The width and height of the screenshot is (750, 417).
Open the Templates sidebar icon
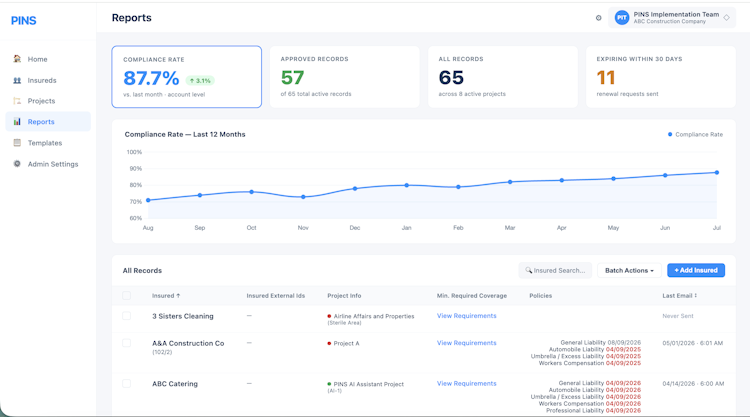[17, 143]
